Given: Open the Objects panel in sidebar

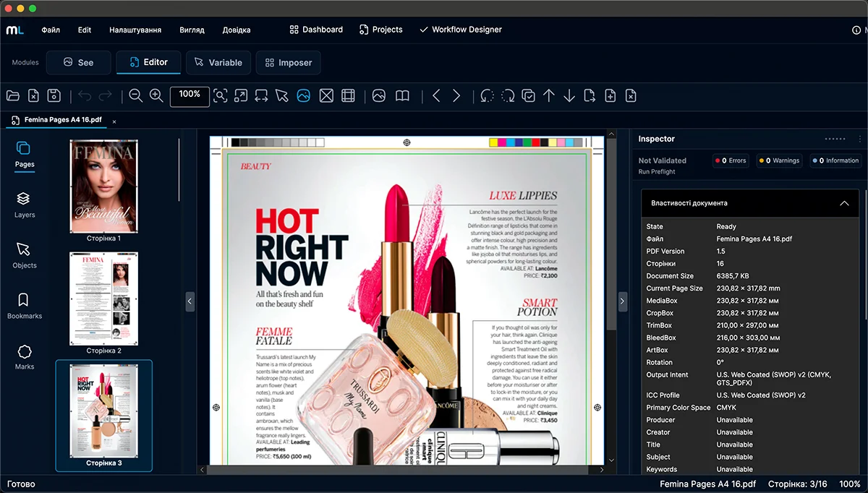Looking at the screenshot, I should pyautogui.click(x=25, y=254).
